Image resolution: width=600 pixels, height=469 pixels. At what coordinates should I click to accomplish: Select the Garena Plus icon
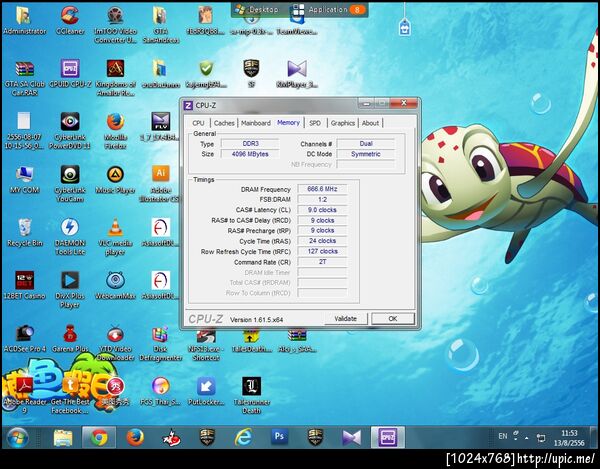pos(70,338)
